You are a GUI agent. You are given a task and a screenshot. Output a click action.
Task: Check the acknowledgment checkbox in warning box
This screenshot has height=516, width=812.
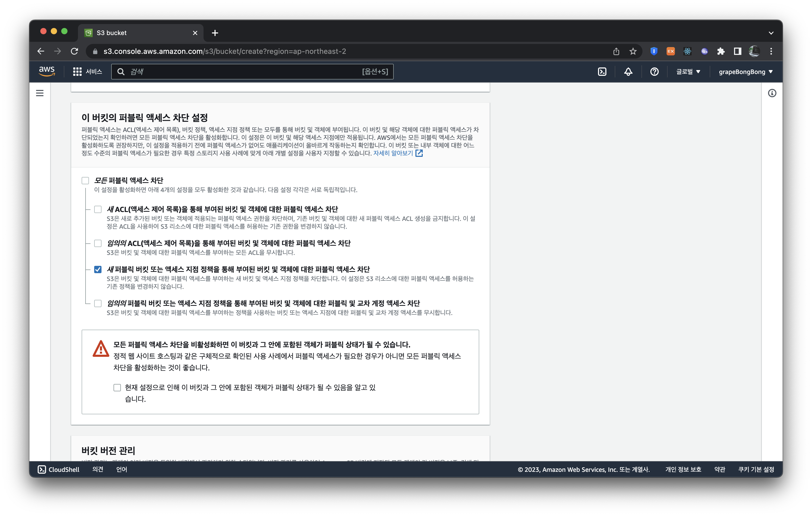(x=117, y=388)
